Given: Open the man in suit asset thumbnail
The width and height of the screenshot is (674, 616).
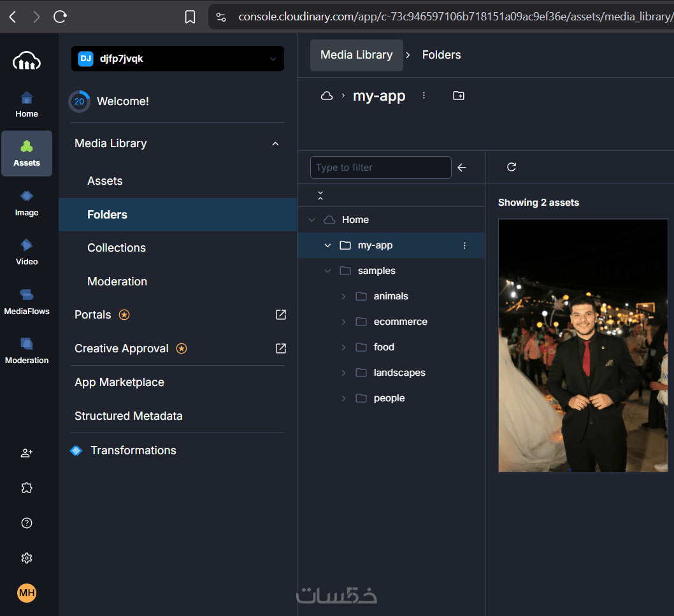Looking at the screenshot, I should pos(583,346).
